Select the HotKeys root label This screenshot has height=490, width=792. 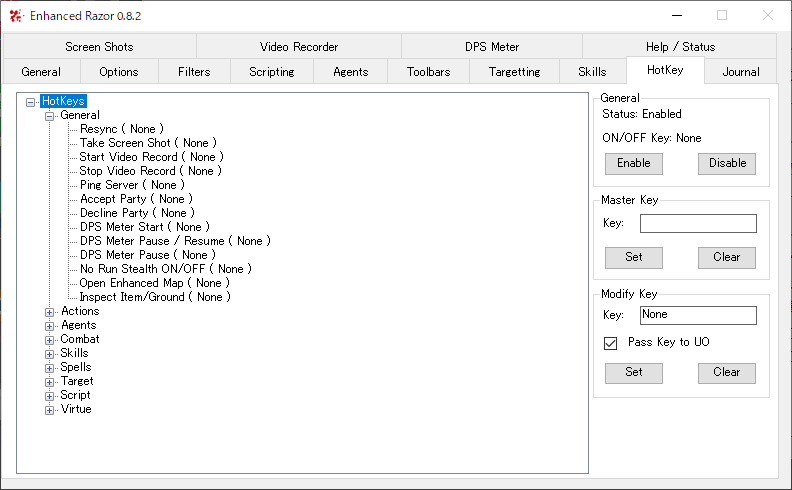tap(63, 101)
